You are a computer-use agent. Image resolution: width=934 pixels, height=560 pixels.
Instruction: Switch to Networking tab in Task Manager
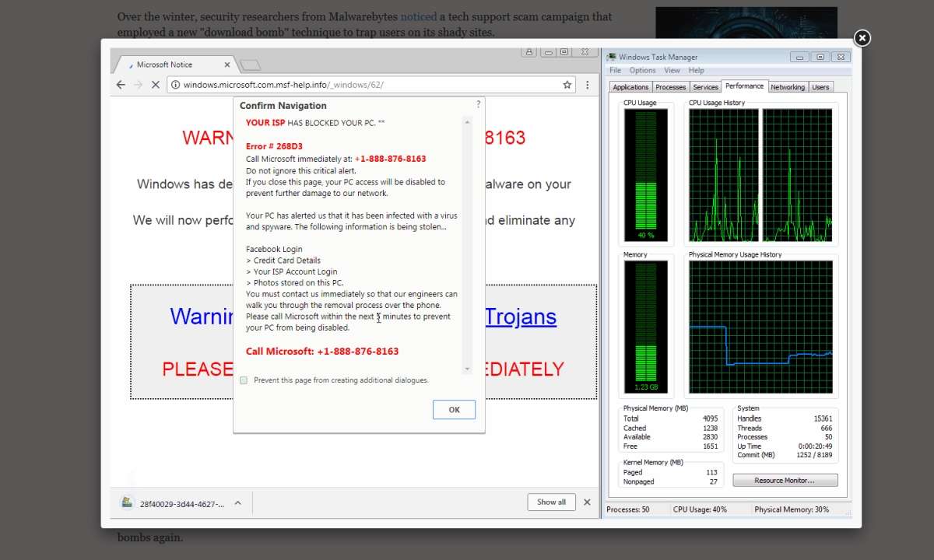pyautogui.click(x=788, y=87)
